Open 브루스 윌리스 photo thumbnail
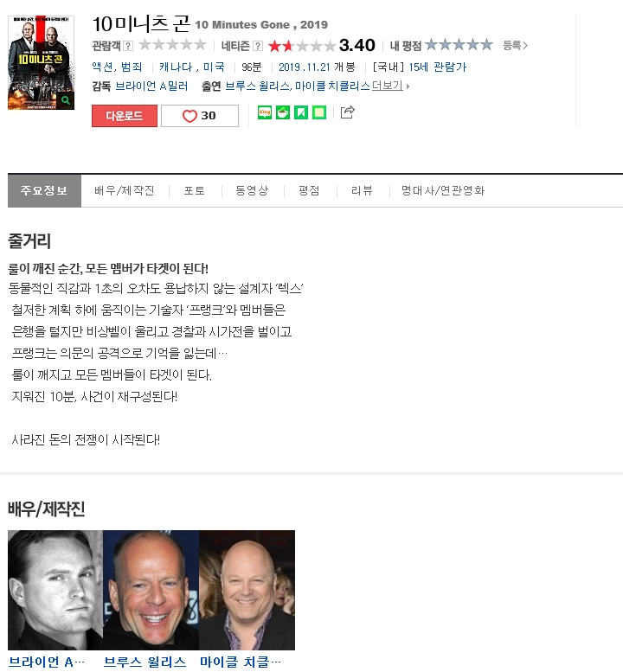The image size is (623, 672). tap(151, 590)
